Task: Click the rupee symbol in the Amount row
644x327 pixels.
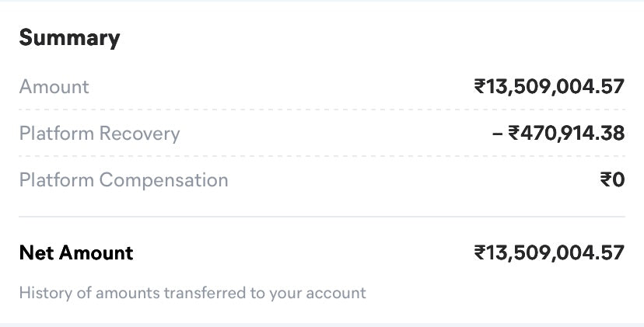Action: coord(480,87)
